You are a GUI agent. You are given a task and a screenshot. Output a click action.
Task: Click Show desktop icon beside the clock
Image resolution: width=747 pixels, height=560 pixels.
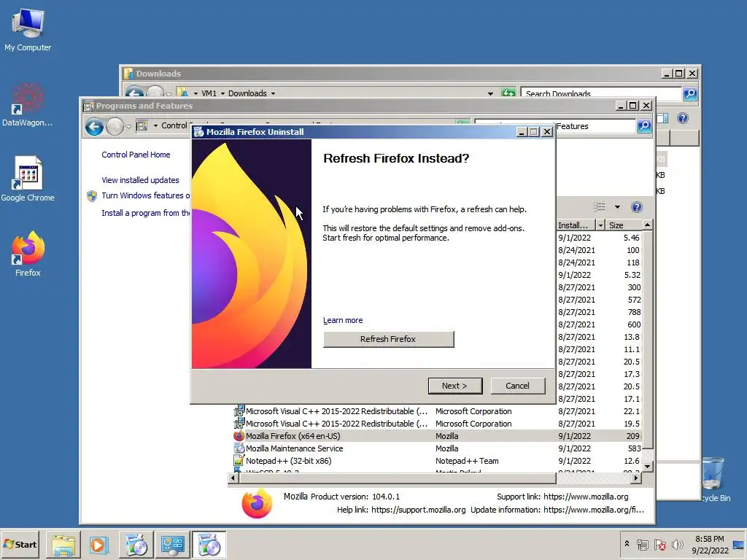739,545
